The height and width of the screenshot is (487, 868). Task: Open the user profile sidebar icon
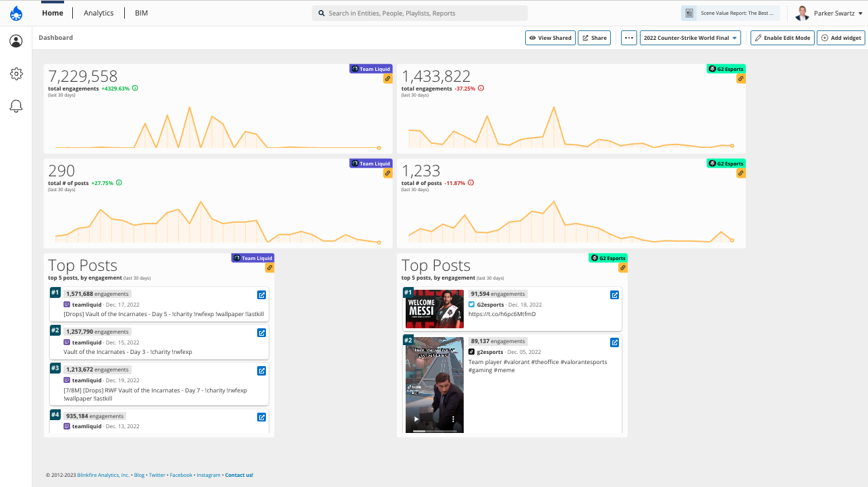[16, 41]
